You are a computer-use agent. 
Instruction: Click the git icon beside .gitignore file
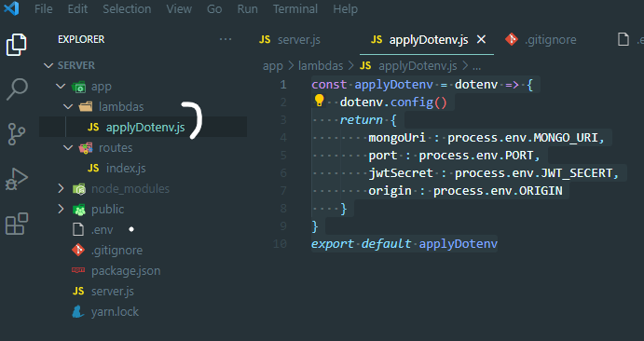pos(78,250)
